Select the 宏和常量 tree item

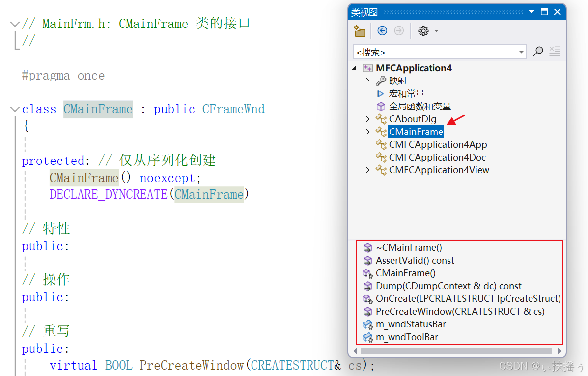tap(407, 94)
